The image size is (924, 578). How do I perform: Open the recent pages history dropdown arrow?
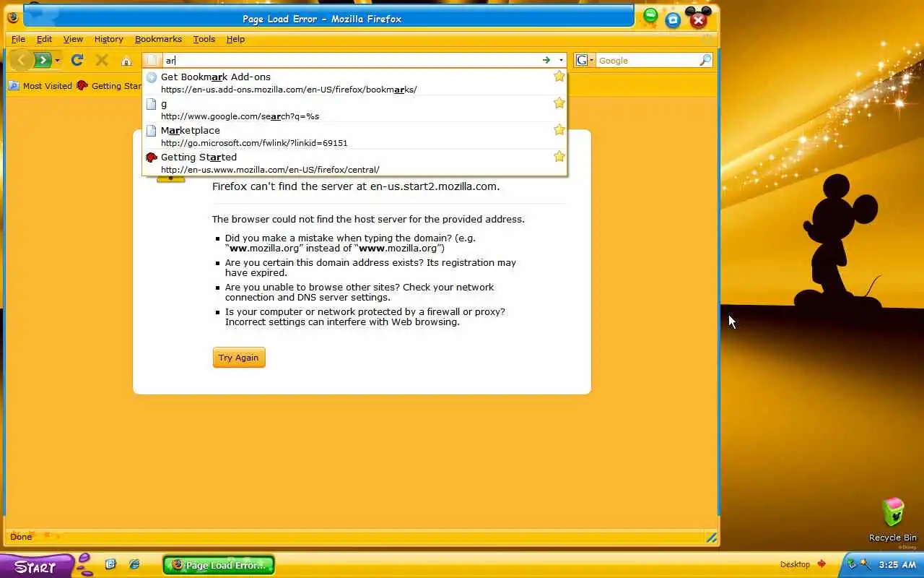click(57, 61)
